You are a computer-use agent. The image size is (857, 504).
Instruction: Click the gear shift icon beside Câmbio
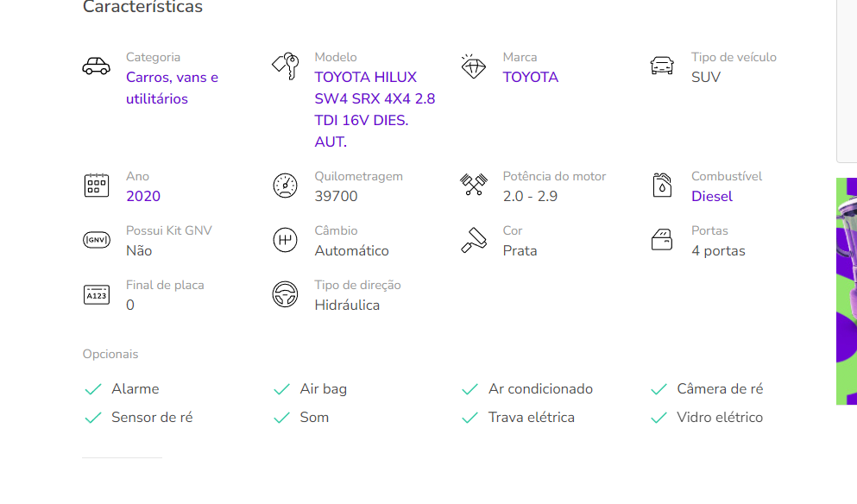click(285, 240)
